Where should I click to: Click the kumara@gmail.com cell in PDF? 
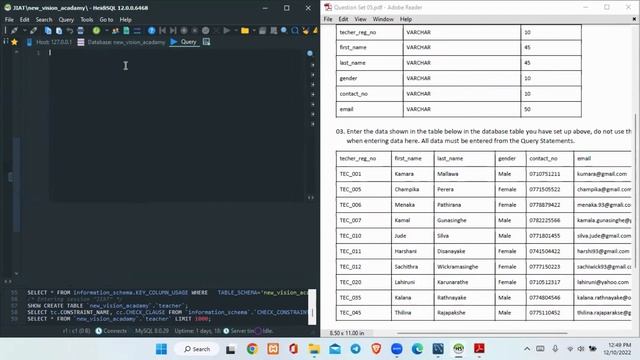(602, 174)
